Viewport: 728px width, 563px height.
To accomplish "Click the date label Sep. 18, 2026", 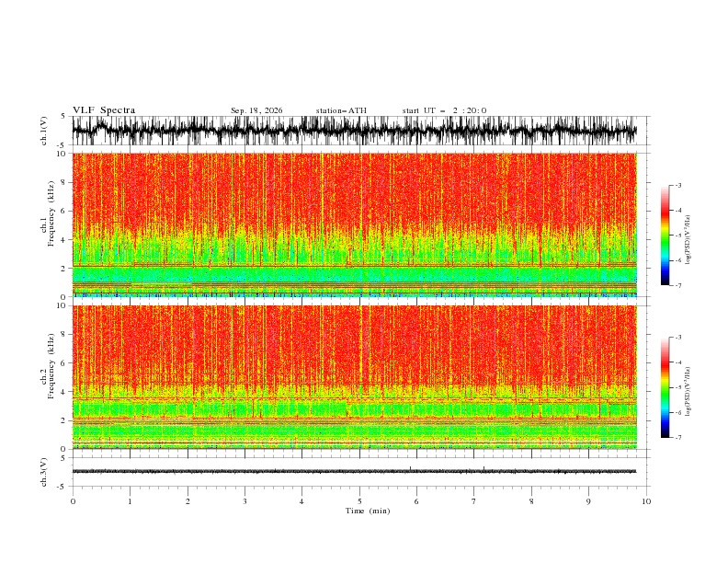I will click(x=256, y=110).
